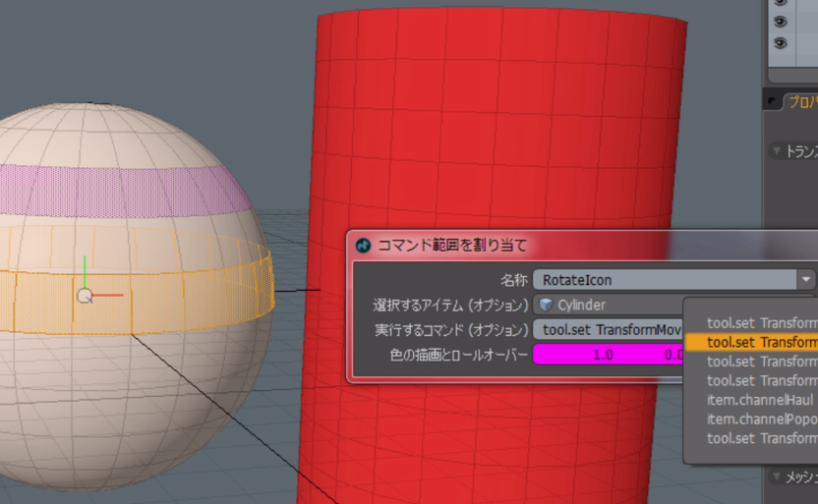The height and width of the screenshot is (504, 818).
Task: Open the RotateIcon name dropdown arrow
Action: coord(806,280)
